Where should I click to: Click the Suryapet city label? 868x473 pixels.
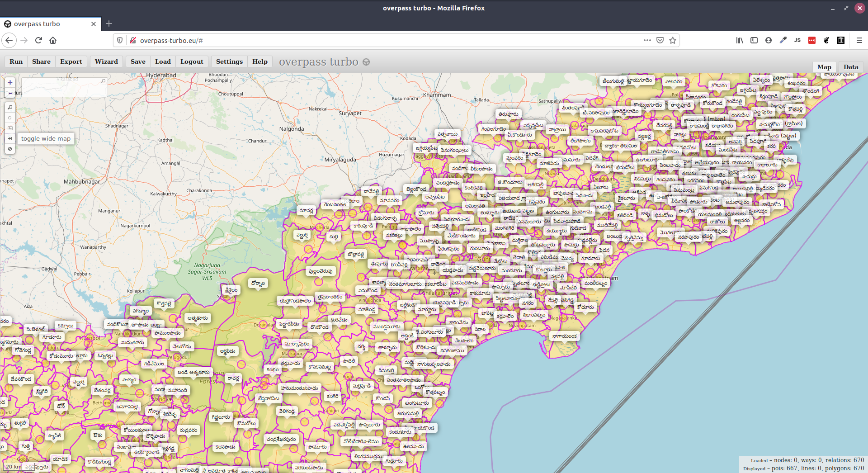(x=350, y=114)
